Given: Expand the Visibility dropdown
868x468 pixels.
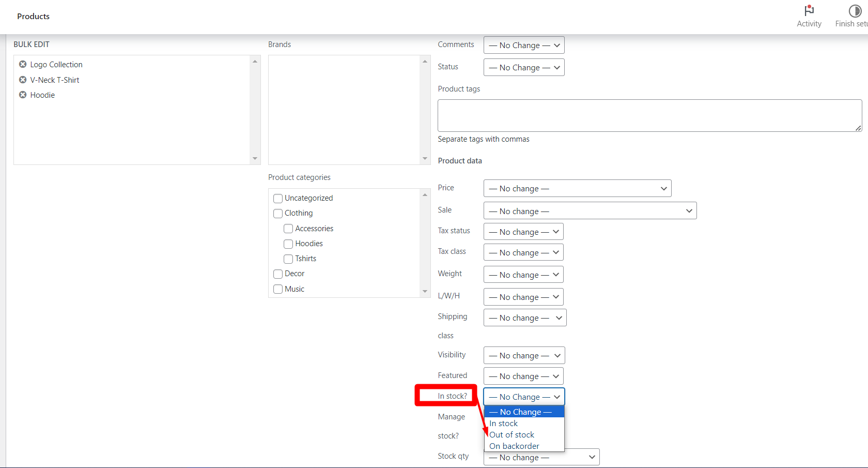Looking at the screenshot, I should tap(524, 356).
